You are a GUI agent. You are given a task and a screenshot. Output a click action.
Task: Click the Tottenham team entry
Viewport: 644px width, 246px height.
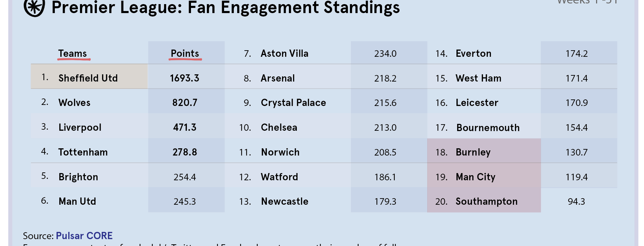83,152
